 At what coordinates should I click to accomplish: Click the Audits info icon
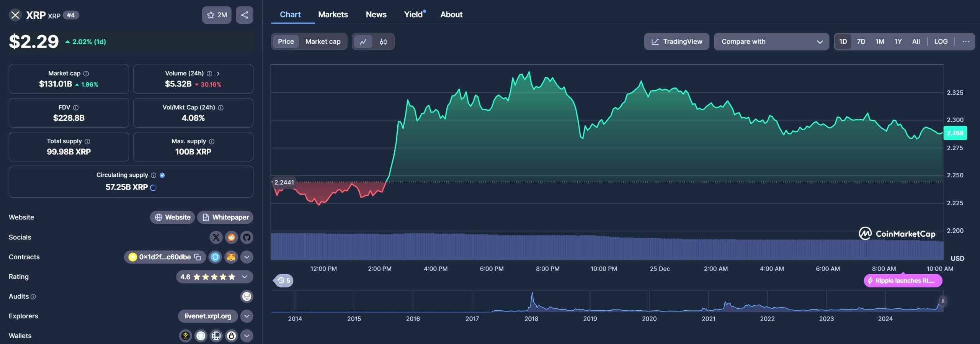(33, 296)
